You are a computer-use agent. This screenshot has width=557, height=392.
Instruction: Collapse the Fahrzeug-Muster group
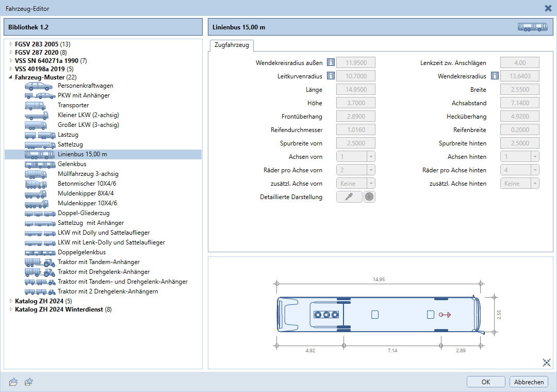[11, 77]
